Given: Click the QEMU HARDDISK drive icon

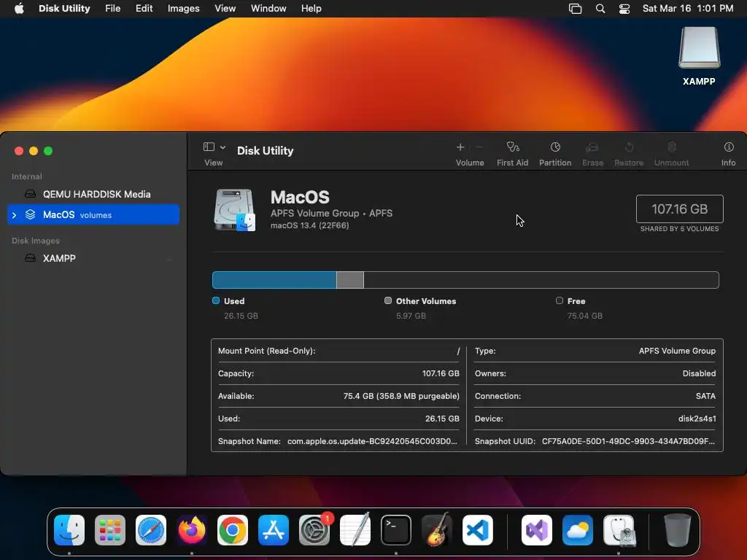Looking at the screenshot, I should (x=30, y=194).
